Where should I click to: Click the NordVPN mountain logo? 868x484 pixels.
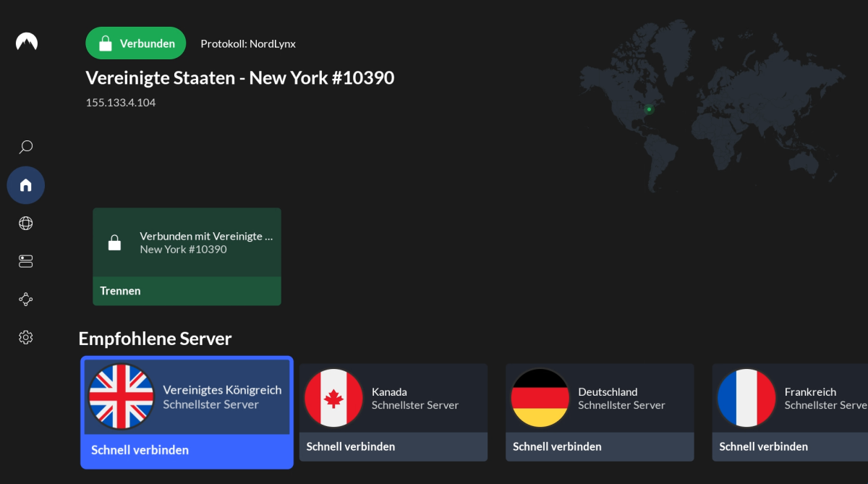(27, 42)
